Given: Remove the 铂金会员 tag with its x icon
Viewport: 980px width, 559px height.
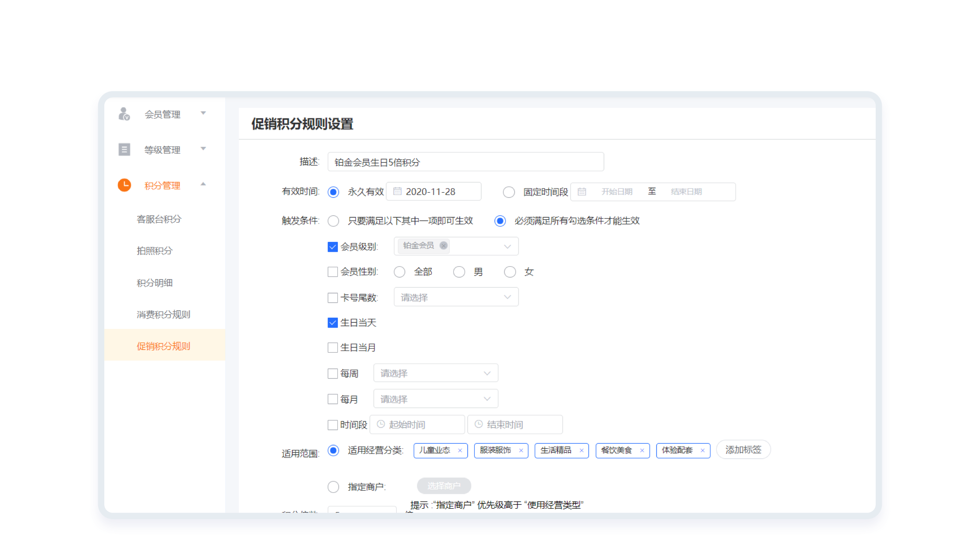Looking at the screenshot, I should point(444,245).
